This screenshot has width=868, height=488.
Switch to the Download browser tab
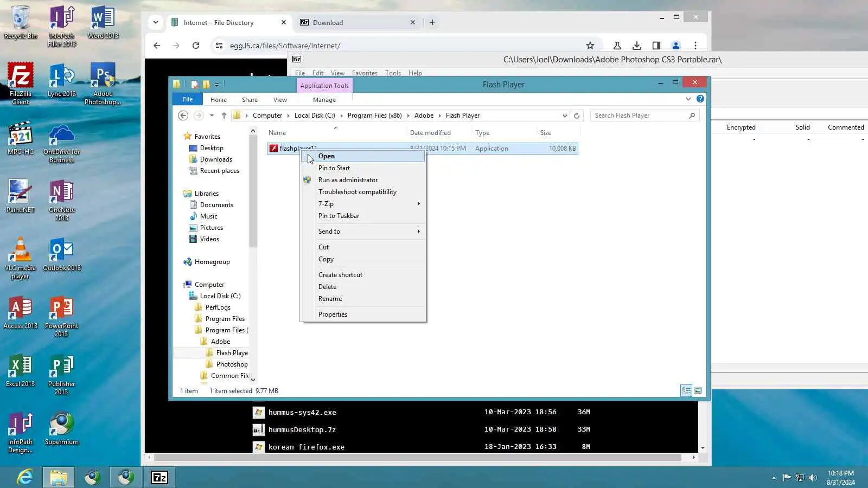358,23
